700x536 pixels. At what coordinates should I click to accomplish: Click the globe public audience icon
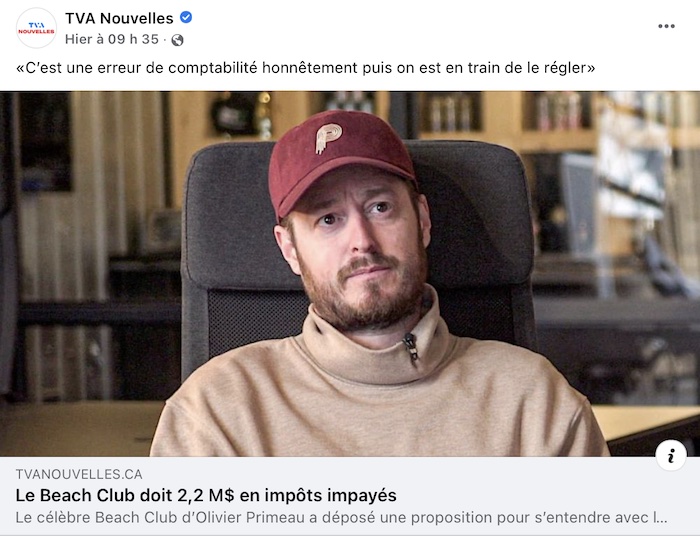[x=177, y=40]
